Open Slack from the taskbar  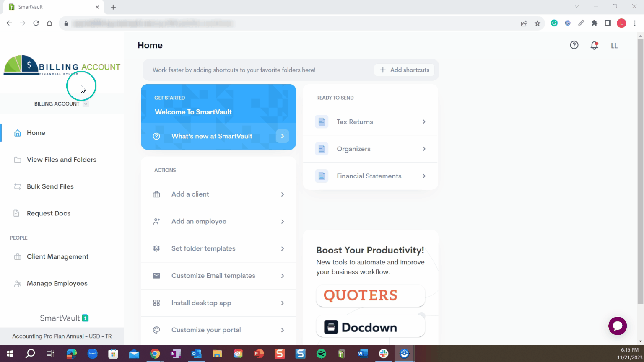pyautogui.click(x=384, y=354)
